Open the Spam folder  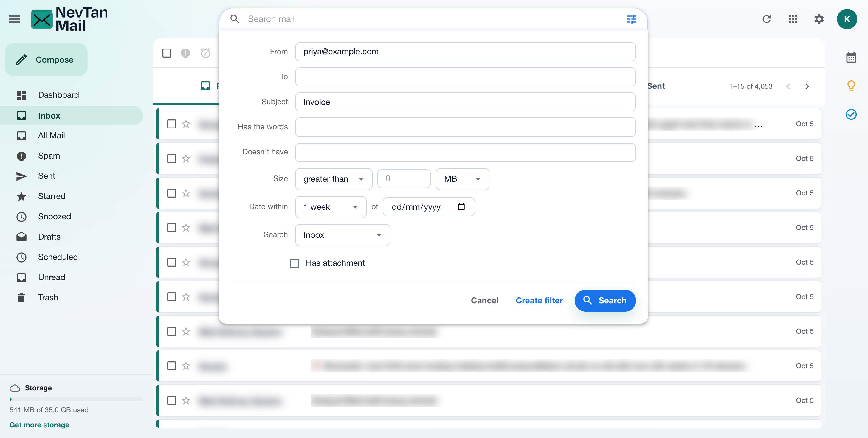72,156
